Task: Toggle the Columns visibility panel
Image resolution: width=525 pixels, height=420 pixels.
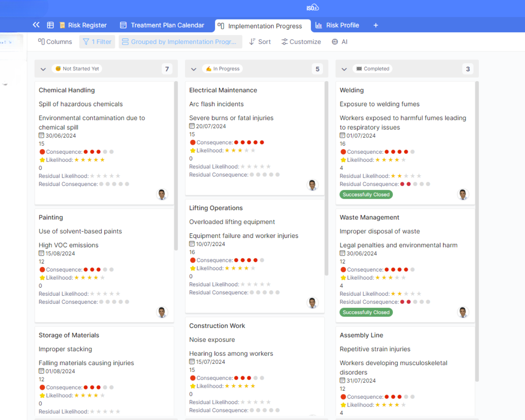Action: pos(55,42)
